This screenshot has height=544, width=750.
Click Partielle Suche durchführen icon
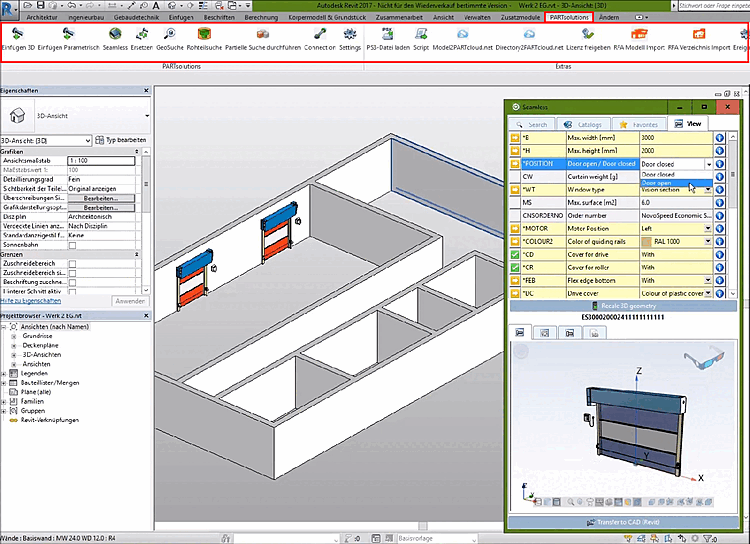tap(263, 33)
